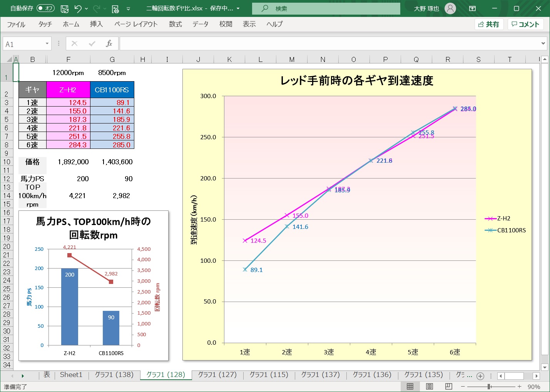Viewport: 550px width, 392px height.
Task: Click the 共有 share button
Action: 489,24
